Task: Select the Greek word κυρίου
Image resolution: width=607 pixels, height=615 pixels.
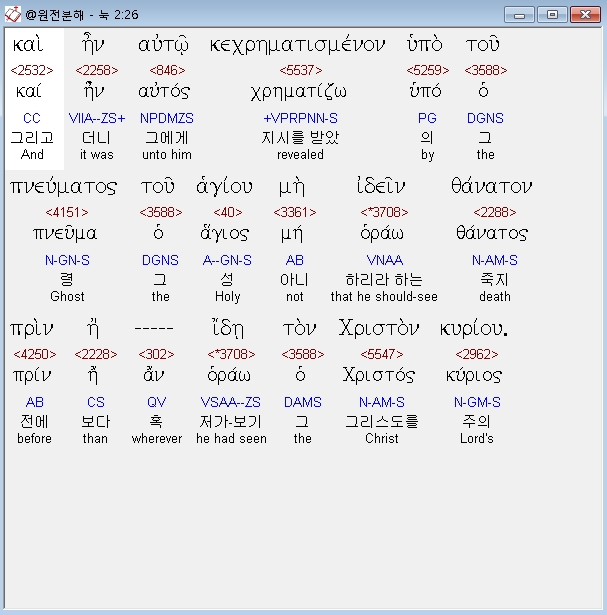Action: click(474, 329)
